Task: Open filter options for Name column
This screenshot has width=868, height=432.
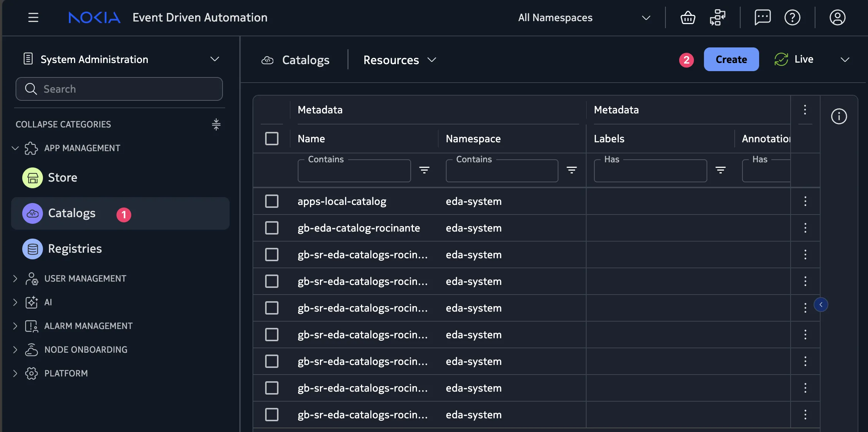Action: 424,170
